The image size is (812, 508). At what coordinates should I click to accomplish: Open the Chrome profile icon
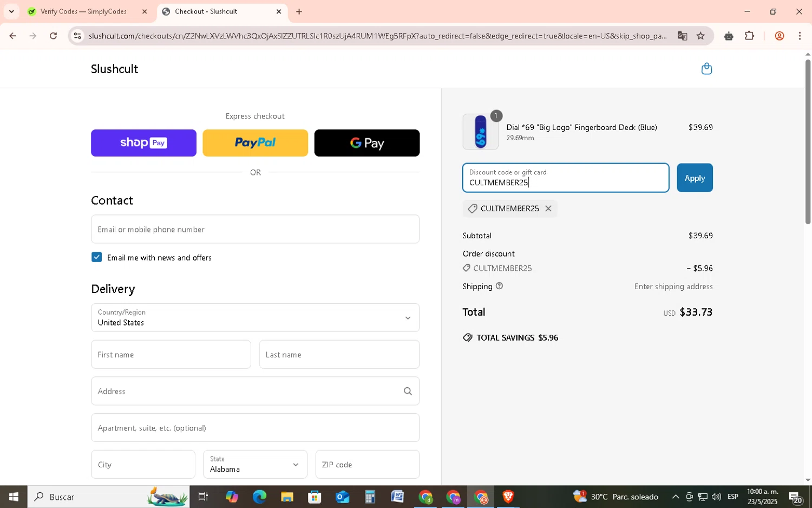tap(780, 36)
